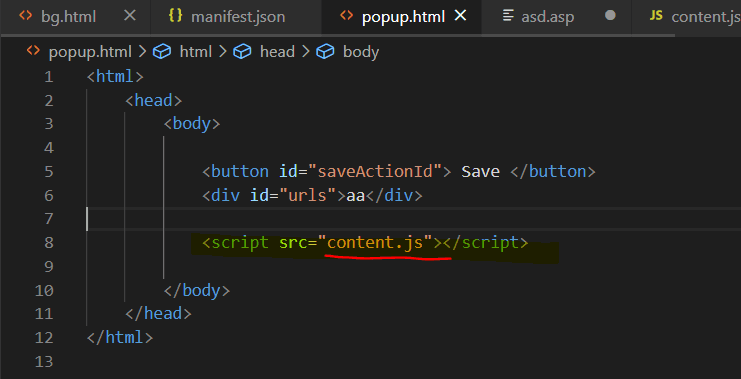Screen dimensions: 741x379
Task: Open the head breadcrumb dropdown
Action: [277, 52]
